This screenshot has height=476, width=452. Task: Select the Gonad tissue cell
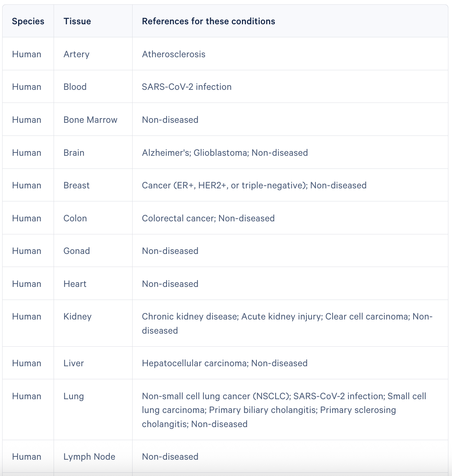(x=76, y=251)
